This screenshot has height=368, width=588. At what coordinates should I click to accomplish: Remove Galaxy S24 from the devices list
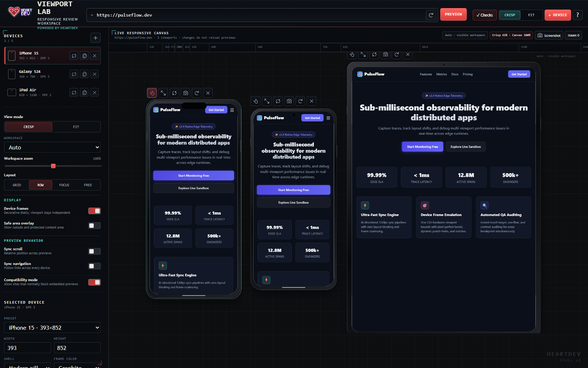tap(95, 74)
